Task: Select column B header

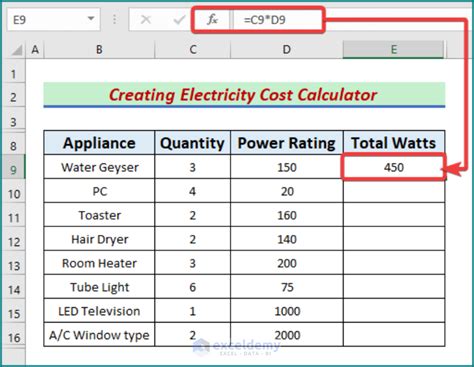Action: click(99, 50)
